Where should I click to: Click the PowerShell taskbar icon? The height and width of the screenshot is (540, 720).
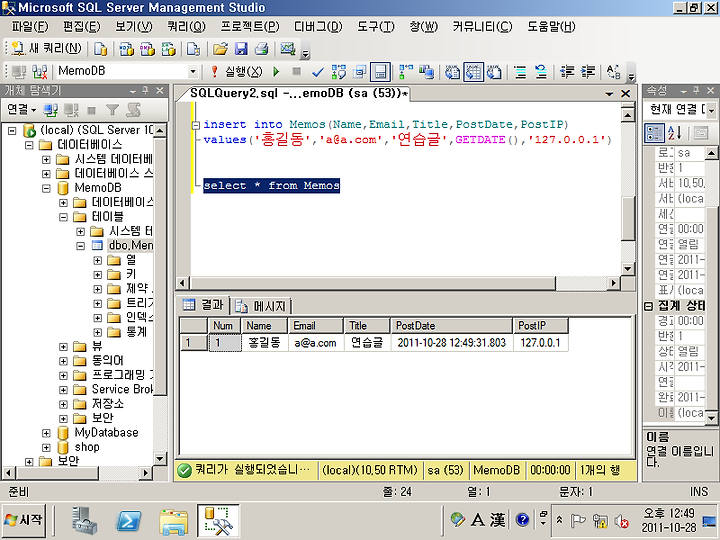click(128, 521)
